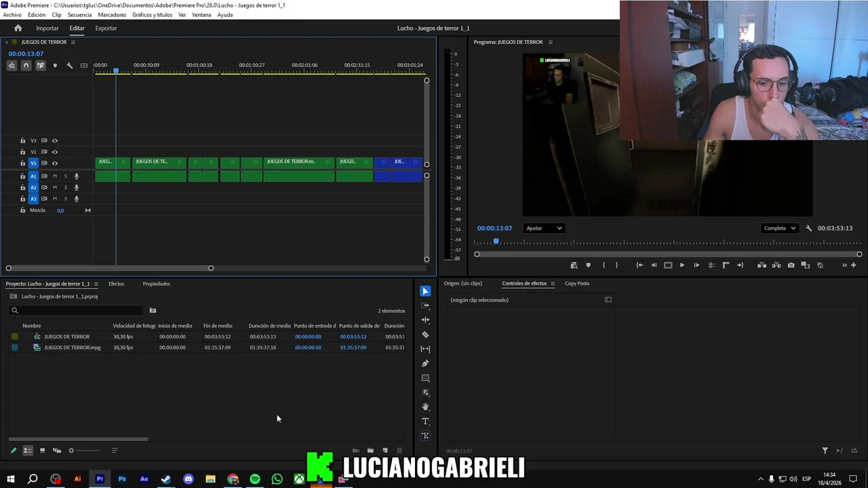Open the Exportar workspace
The width and height of the screenshot is (868, 488).
click(106, 28)
